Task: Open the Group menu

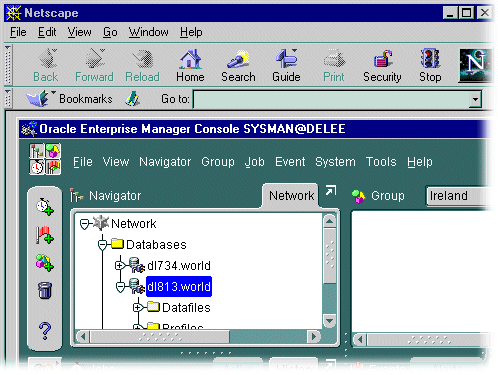Action: pyautogui.click(x=218, y=162)
